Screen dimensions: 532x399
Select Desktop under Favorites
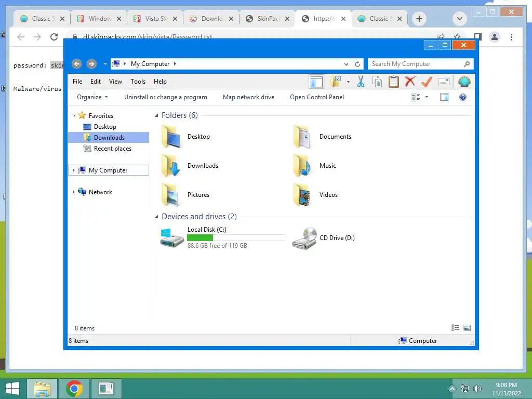pyautogui.click(x=105, y=127)
